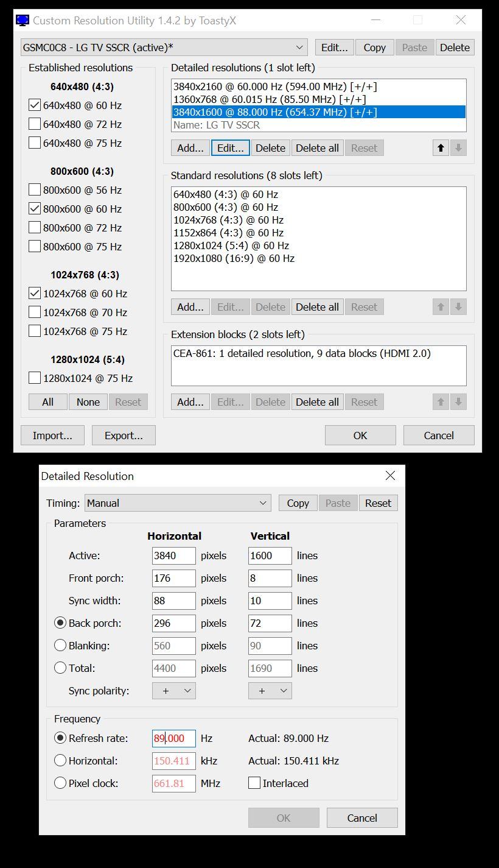Click down arrow button in Standard resolutions
This screenshot has width=499, height=868.
click(x=459, y=307)
